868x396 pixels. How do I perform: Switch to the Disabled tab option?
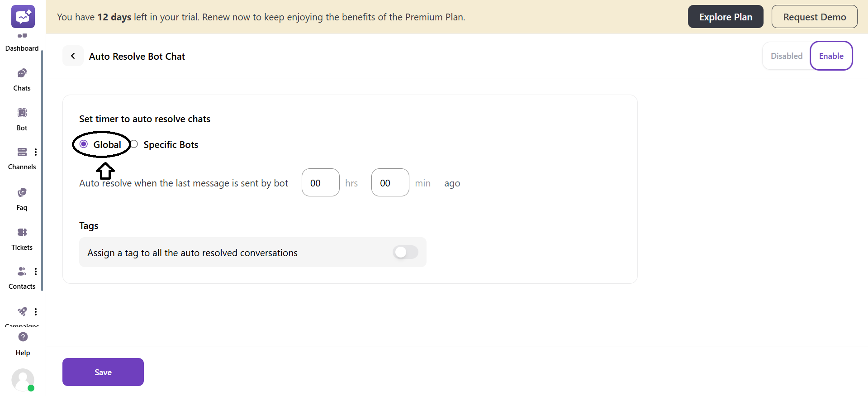pos(786,56)
